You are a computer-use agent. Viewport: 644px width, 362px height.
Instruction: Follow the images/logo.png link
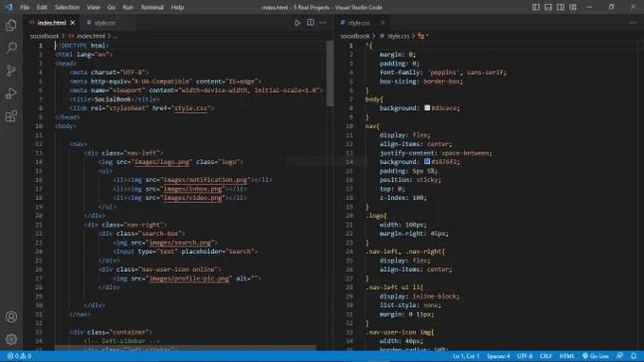tap(162, 162)
